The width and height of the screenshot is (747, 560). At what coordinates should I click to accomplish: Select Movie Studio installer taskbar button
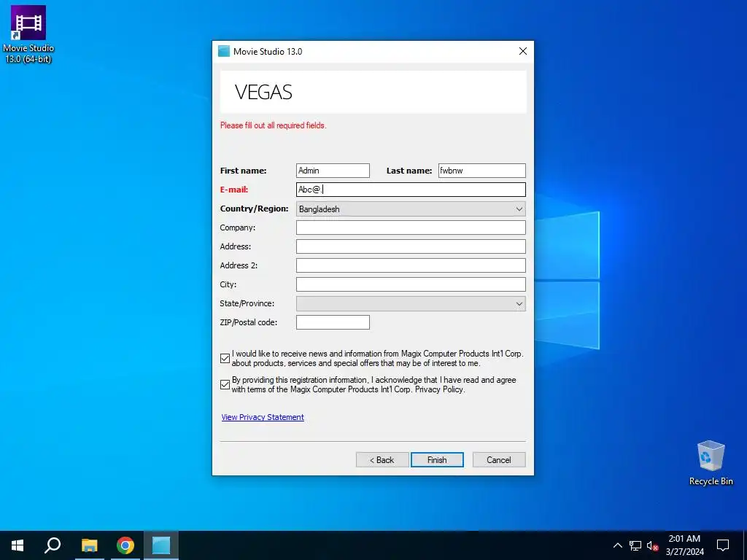coord(161,545)
